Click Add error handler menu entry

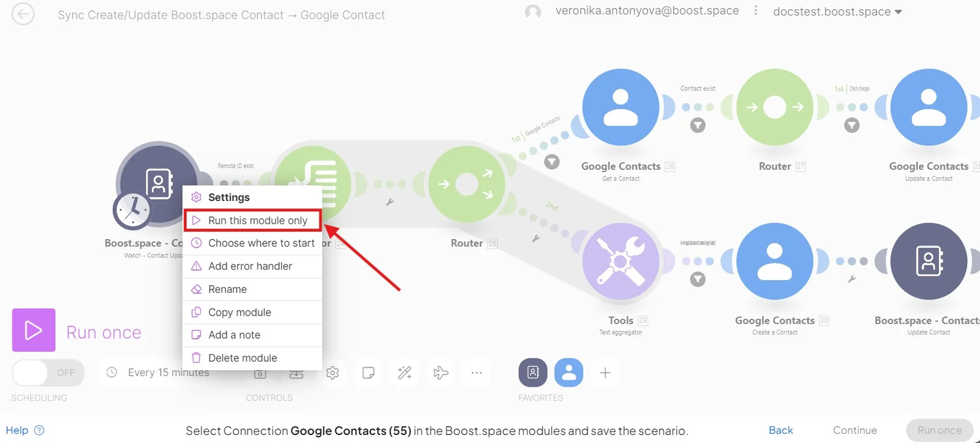point(252,266)
